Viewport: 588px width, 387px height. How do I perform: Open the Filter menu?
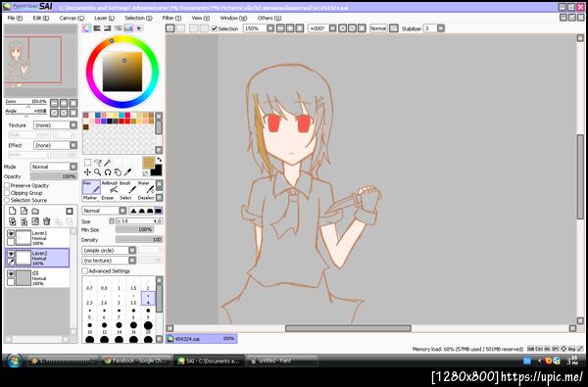point(171,18)
